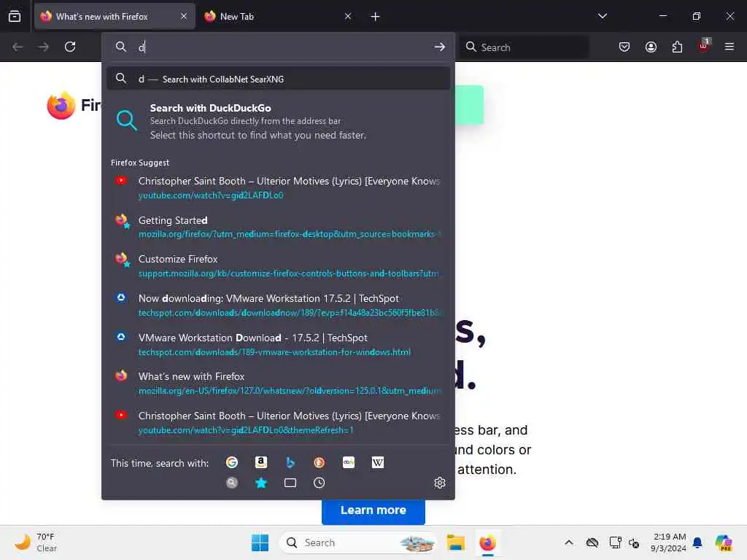Click the OneDrive cloud icon in the system tray
The height and width of the screenshot is (560, 747).
pos(592,542)
